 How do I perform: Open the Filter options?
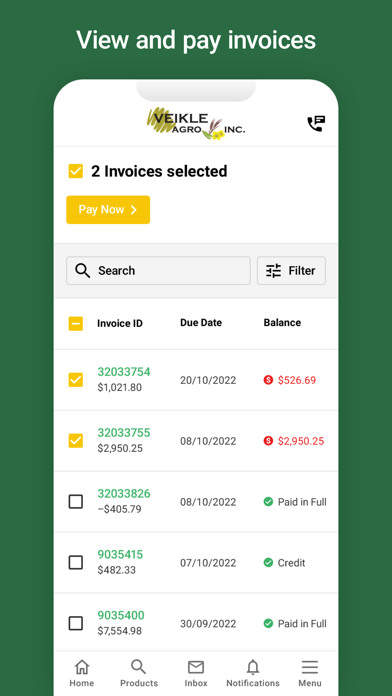click(x=291, y=270)
